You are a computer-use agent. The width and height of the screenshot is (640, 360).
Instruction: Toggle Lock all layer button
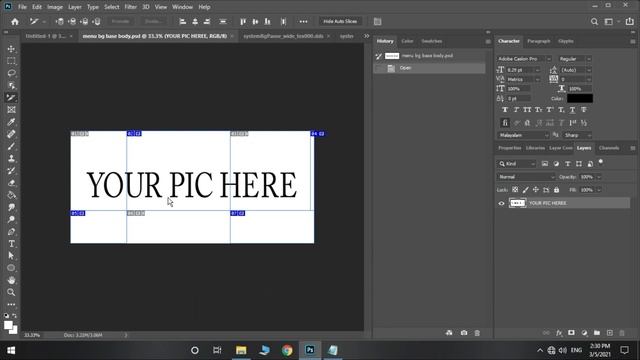point(556,190)
